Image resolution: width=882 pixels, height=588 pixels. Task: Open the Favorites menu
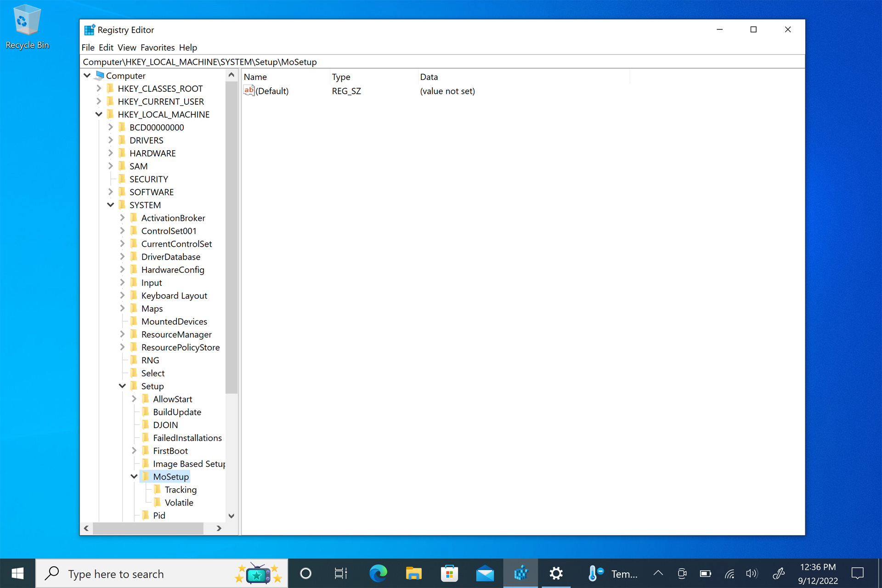click(157, 47)
